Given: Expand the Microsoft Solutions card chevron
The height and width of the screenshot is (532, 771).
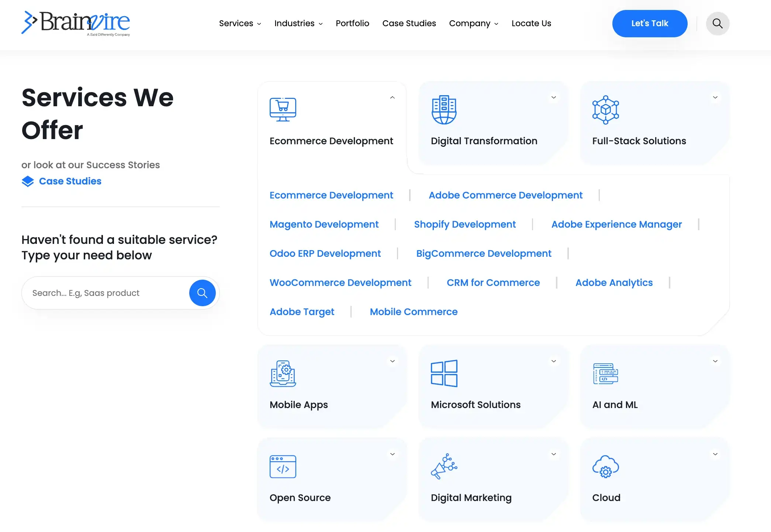Looking at the screenshot, I should tap(554, 361).
